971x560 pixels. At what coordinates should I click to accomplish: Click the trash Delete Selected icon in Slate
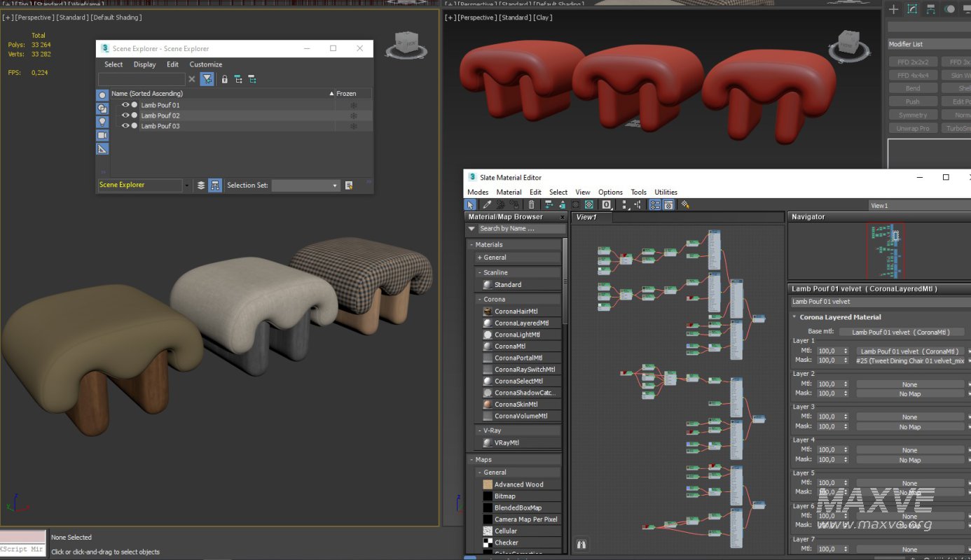click(x=531, y=205)
